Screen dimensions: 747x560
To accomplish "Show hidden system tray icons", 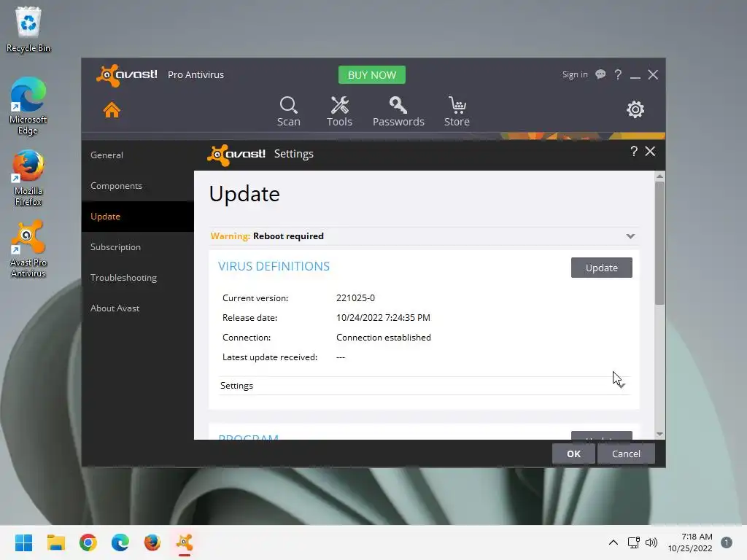I will [614, 542].
